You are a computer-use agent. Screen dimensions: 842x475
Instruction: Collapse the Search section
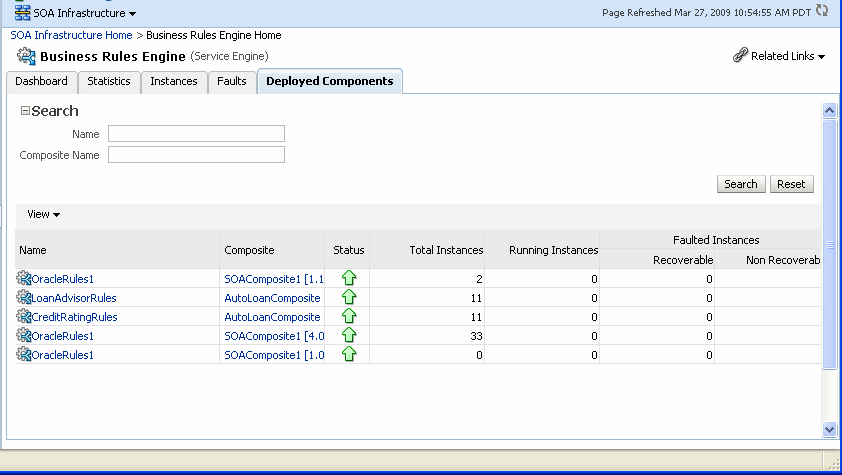pos(25,111)
